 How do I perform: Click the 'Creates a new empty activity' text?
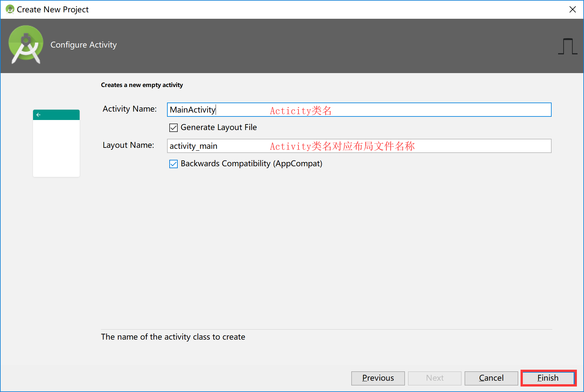point(142,85)
